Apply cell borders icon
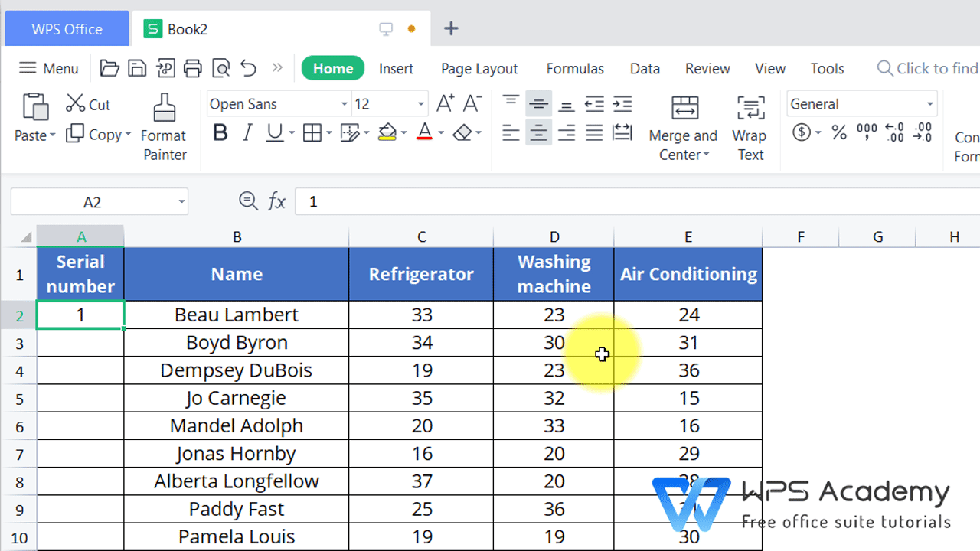980x551 pixels. click(312, 133)
